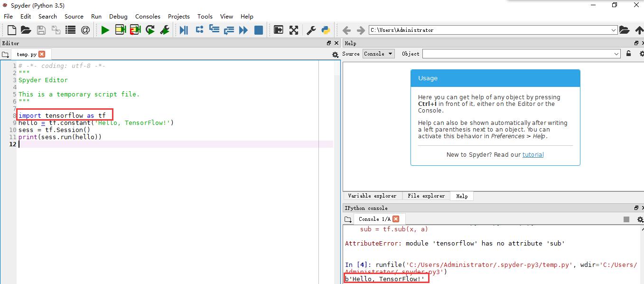Open the Consoles menu
The image size is (644, 284).
[x=148, y=16]
